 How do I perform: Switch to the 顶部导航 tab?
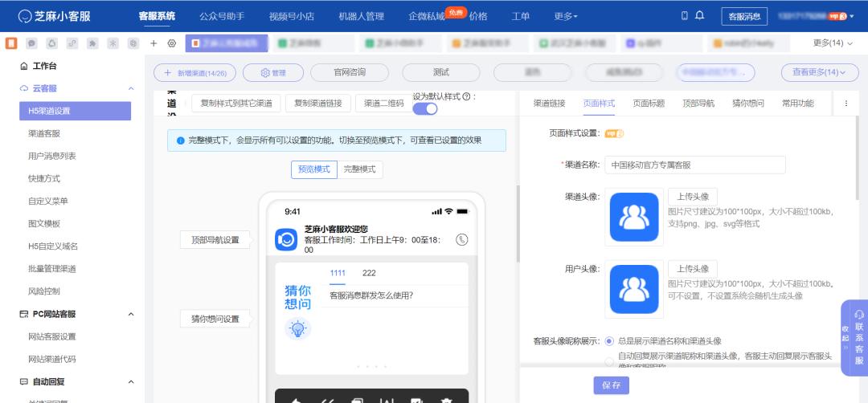(x=698, y=104)
